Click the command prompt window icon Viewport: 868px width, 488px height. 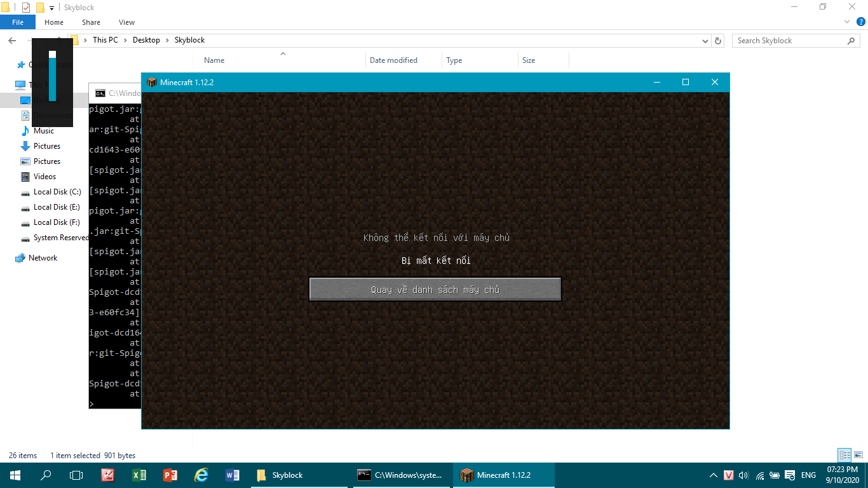click(100, 93)
